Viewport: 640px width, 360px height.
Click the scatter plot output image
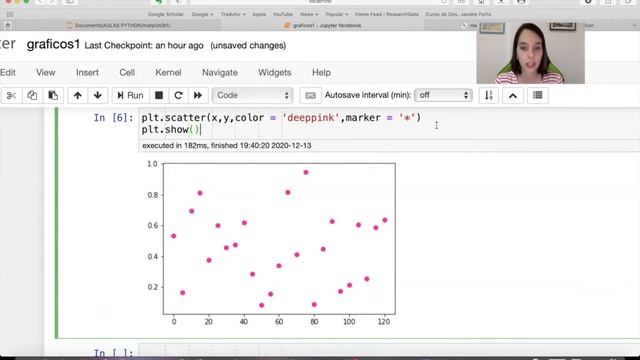point(271,243)
